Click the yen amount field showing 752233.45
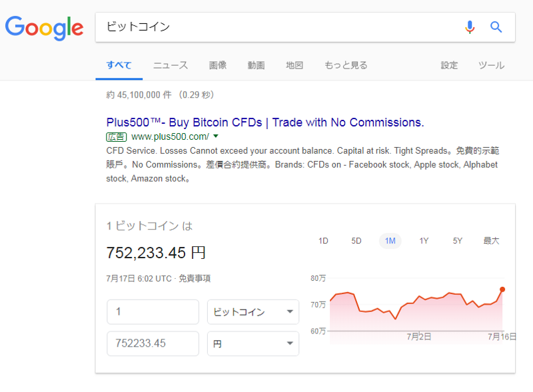The height and width of the screenshot is (392, 533). point(153,343)
